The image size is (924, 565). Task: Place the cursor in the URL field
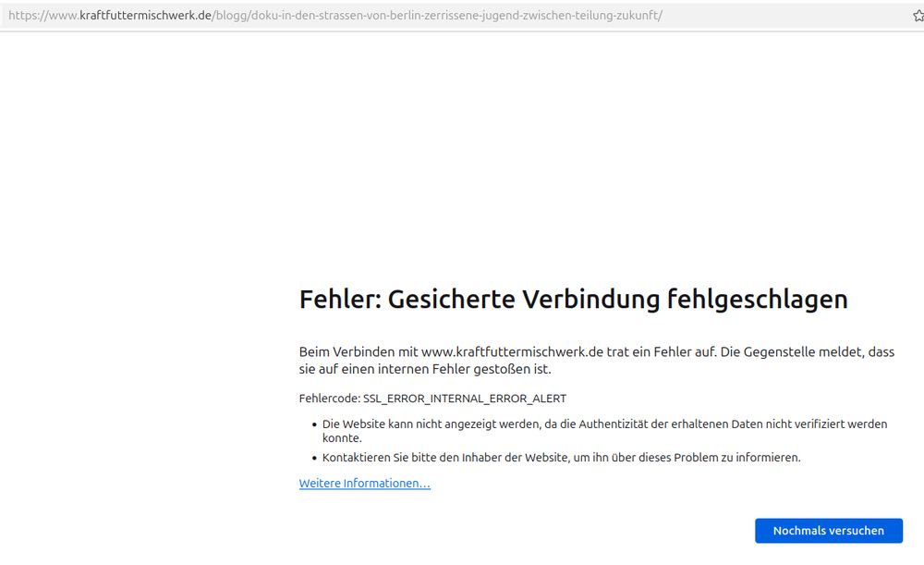pyautogui.click(x=462, y=15)
